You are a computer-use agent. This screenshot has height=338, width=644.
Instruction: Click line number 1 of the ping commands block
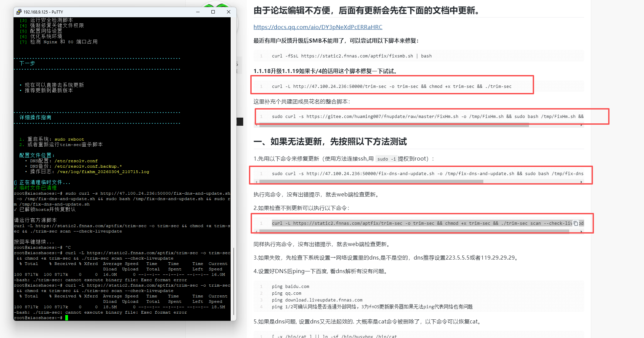[261, 286]
